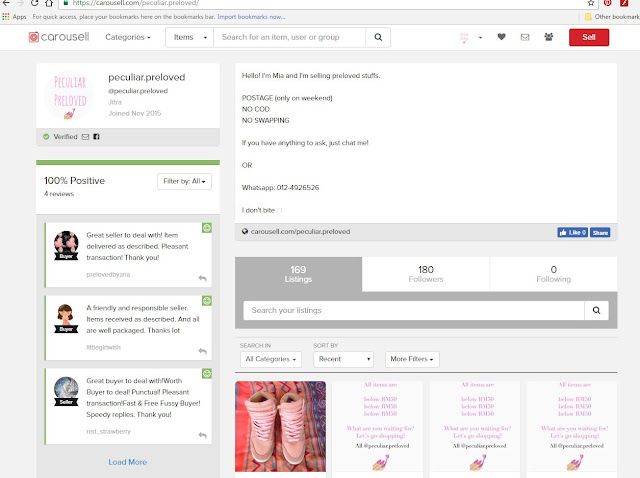This screenshot has width=640, height=478.
Task: Click the Carousell logo
Action: (x=59, y=37)
